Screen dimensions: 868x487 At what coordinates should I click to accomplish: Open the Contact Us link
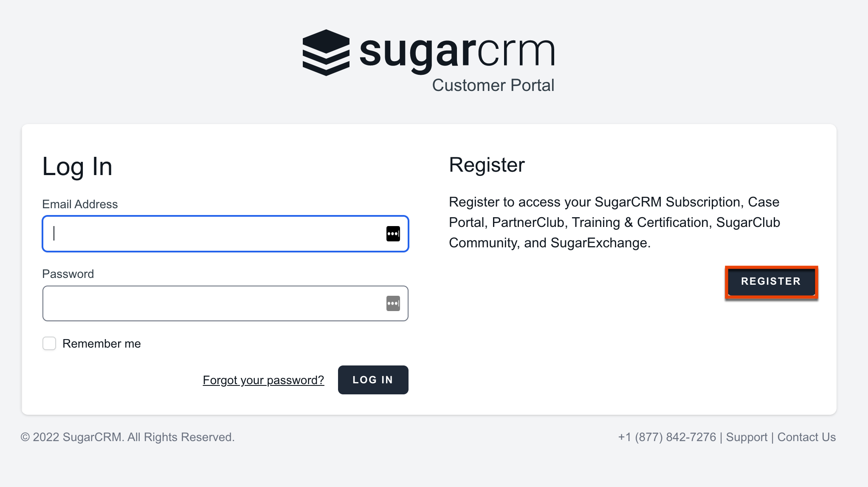[806, 437]
